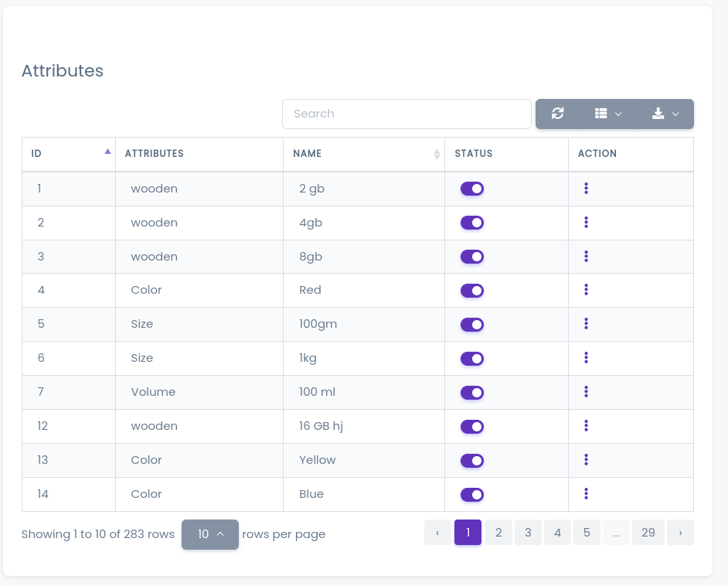
Task: Open the rows per page dropdown
Action: tap(210, 534)
